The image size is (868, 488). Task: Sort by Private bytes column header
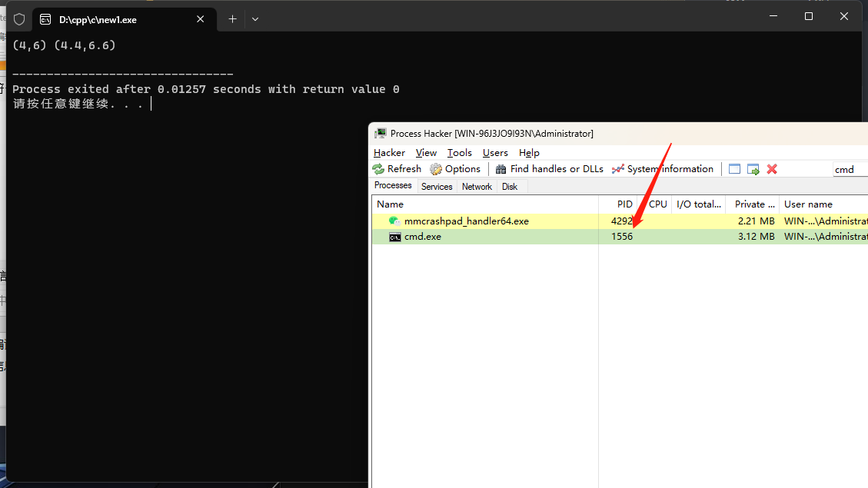753,204
